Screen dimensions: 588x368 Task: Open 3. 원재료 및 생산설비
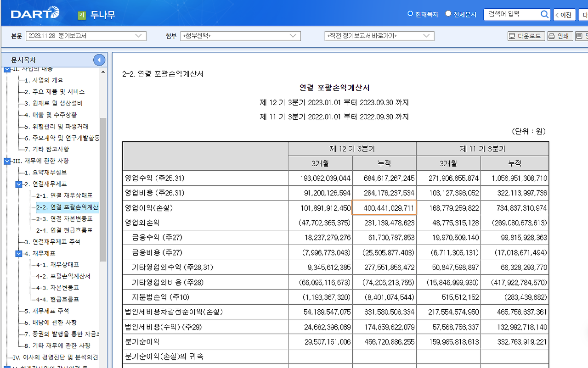click(54, 103)
